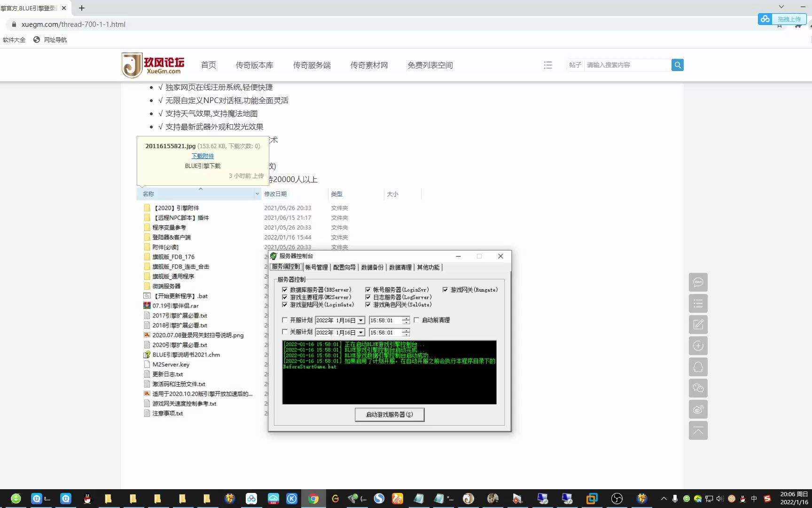Share via Weibo sidebar icon

(698, 409)
